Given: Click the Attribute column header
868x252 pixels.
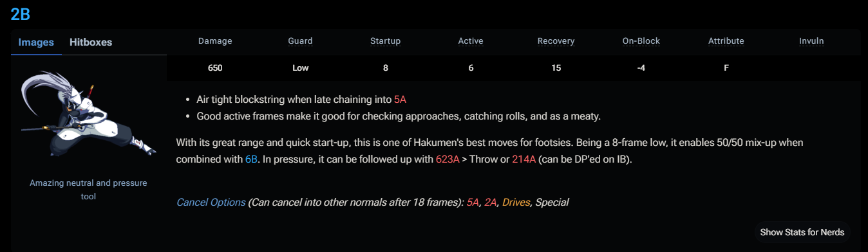Looking at the screenshot, I should coord(726,41).
